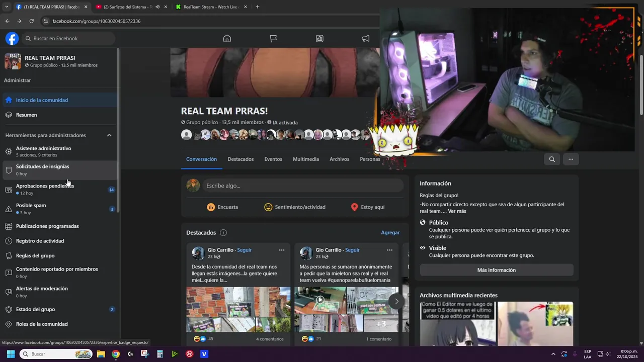
Task: Mute the Surfistas del Sistema tab audio
Action: (157, 7)
